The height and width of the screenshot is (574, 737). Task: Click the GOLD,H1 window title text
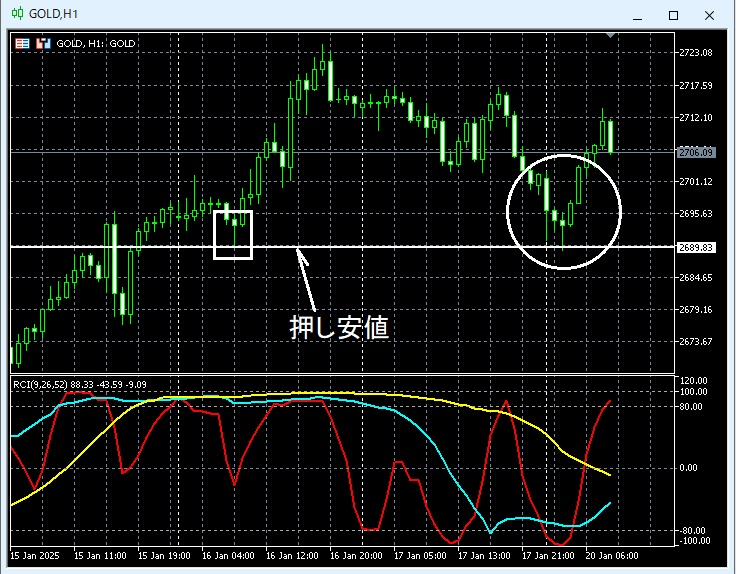point(54,14)
